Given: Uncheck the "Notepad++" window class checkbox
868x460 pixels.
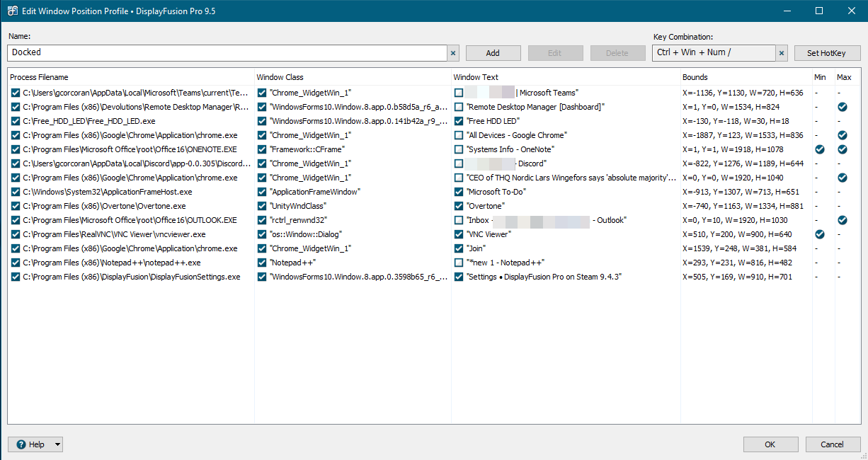Looking at the screenshot, I should tap(262, 263).
